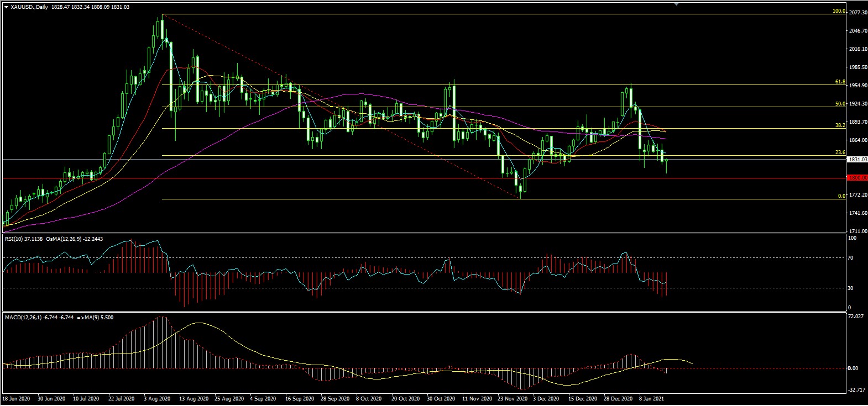Click the 1772.20 price scale label
Viewport: 868px width, 406px height.
pos(857,195)
